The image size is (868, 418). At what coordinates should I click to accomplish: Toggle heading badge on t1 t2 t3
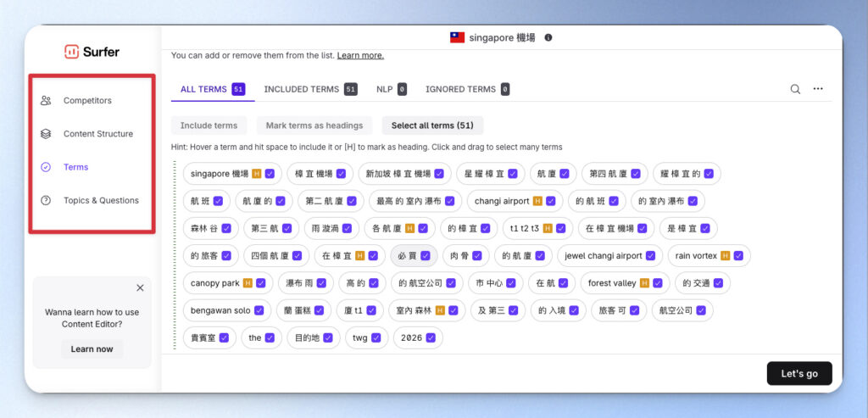click(x=548, y=228)
